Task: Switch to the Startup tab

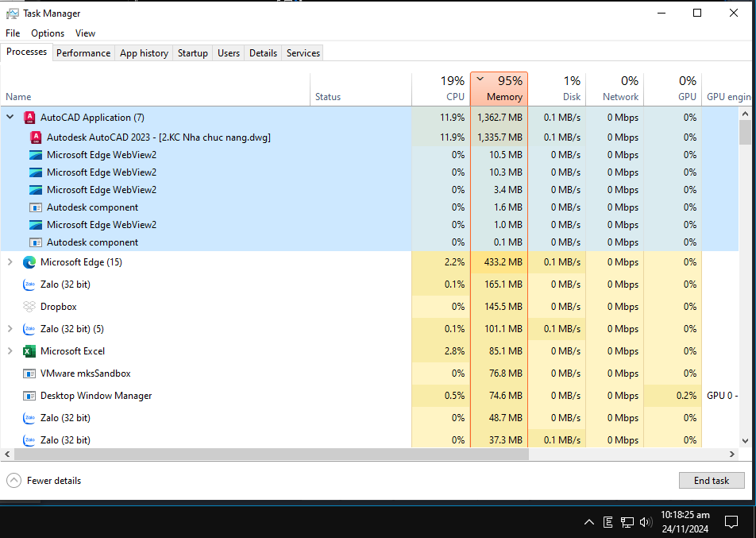Action: [193, 53]
